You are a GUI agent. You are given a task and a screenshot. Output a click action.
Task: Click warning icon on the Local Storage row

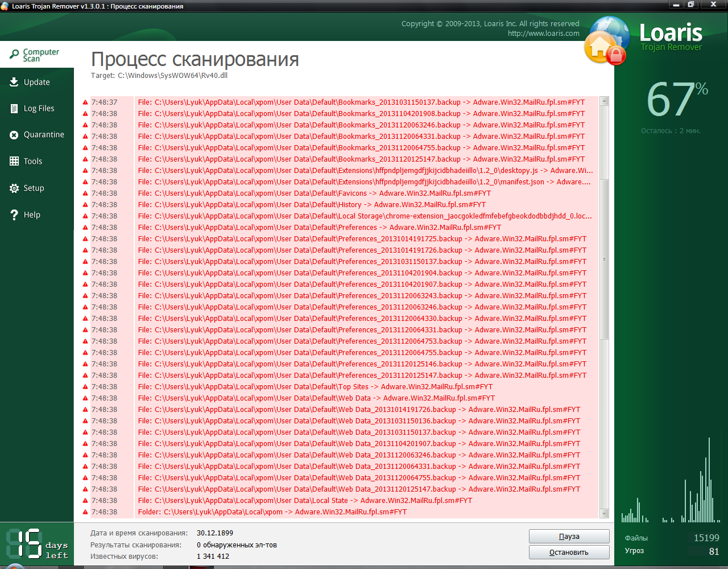85,216
